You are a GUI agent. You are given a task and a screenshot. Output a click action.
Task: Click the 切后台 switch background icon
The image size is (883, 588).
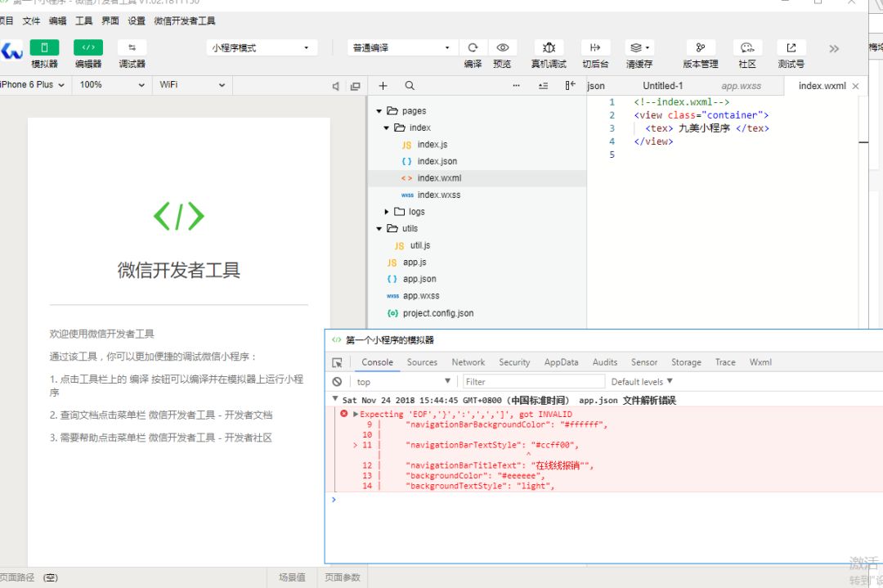coord(595,48)
